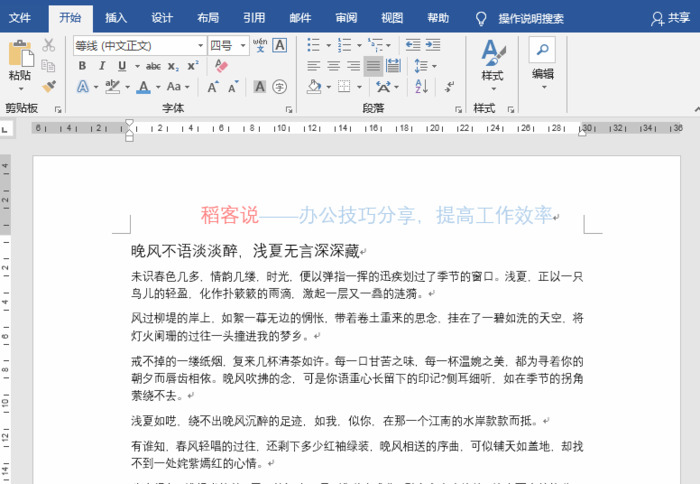Open Styles pane launcher
The height and width of the screenshot is (484, 700).
(x=511, y=109)
